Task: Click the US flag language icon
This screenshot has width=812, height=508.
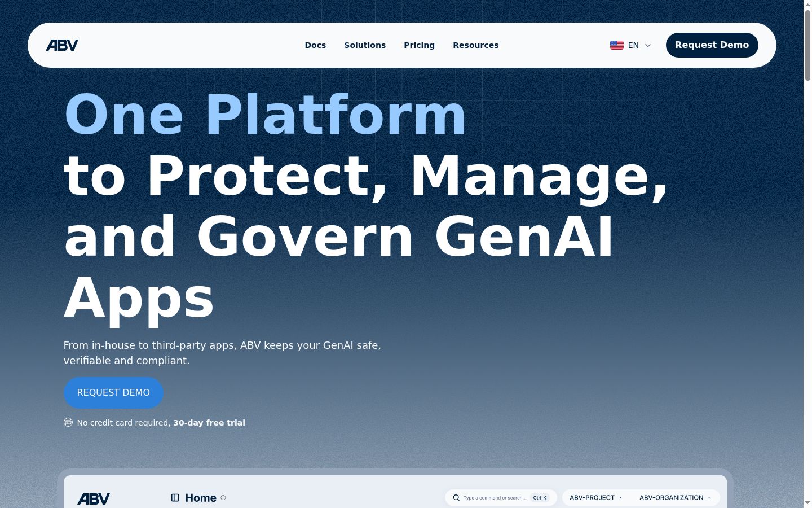Action: point(616,45)
